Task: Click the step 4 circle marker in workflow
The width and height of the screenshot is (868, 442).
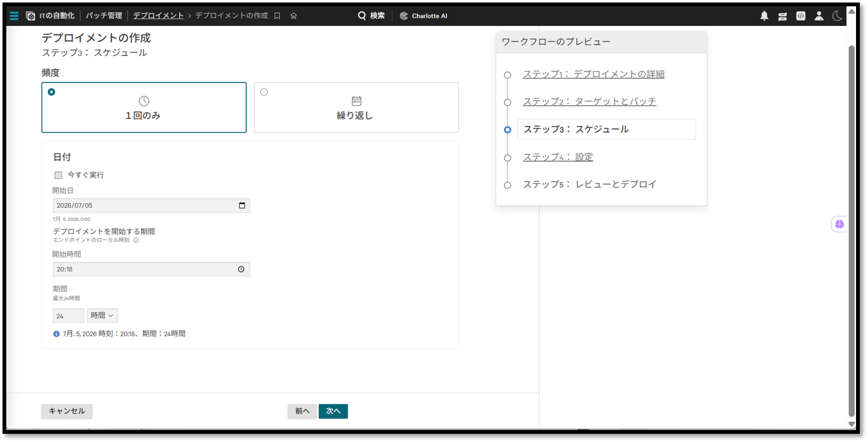Action: tap(508, 158)
